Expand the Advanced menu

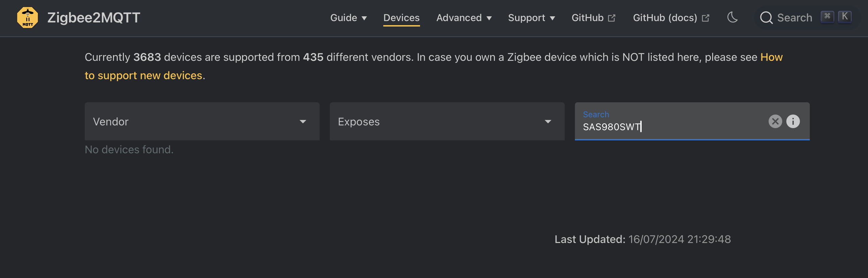coord(464,18)
